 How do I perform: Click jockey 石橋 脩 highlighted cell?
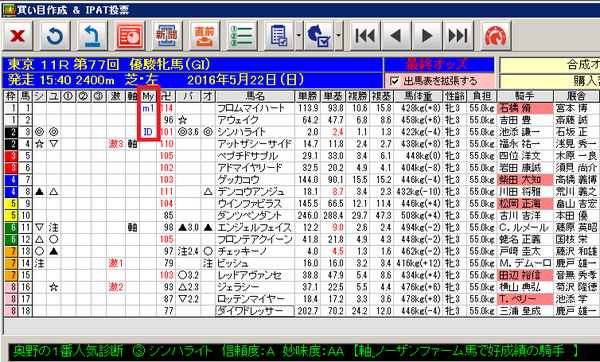pyautogui.click(x=525, y=108)
